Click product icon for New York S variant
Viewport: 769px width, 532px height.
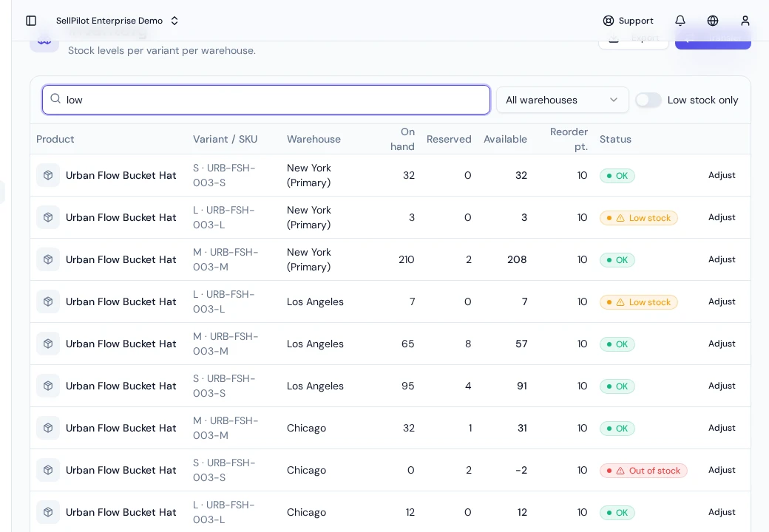click(48, 175)
